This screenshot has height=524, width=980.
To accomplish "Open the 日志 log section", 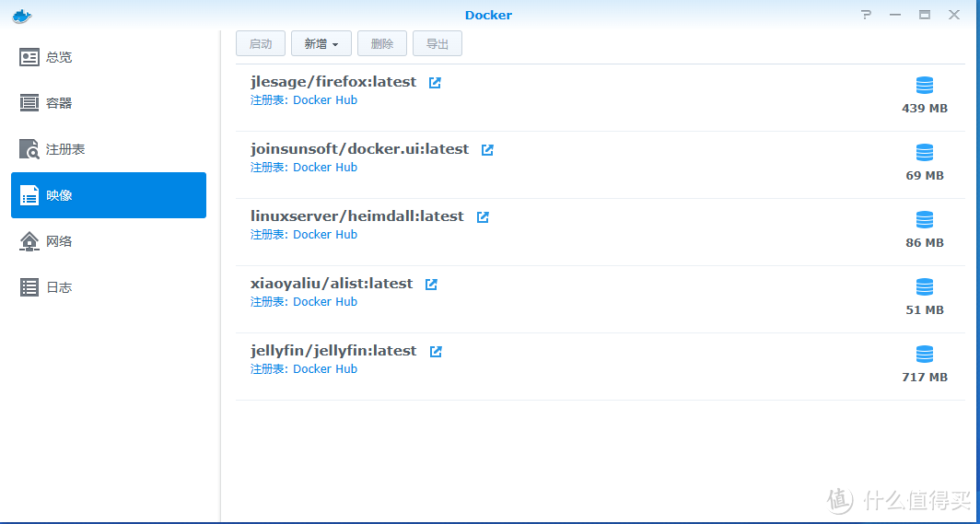I will pyautogui.click(x=109, y=287).
